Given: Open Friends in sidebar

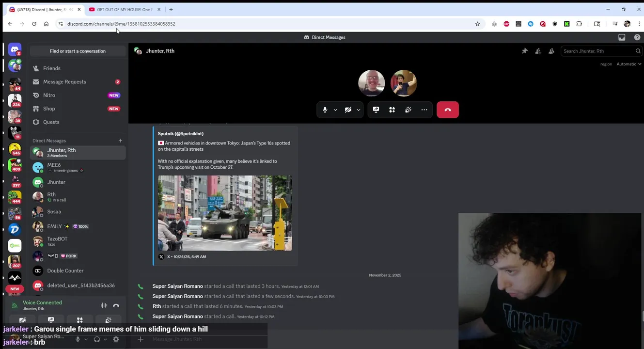Looking at the screenshot, I should [78, 68].
